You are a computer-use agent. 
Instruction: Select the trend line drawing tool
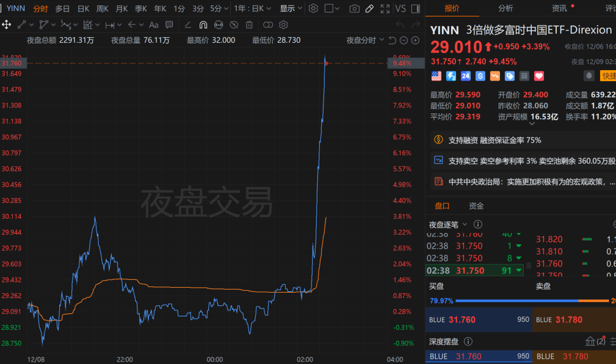[22, 25]
